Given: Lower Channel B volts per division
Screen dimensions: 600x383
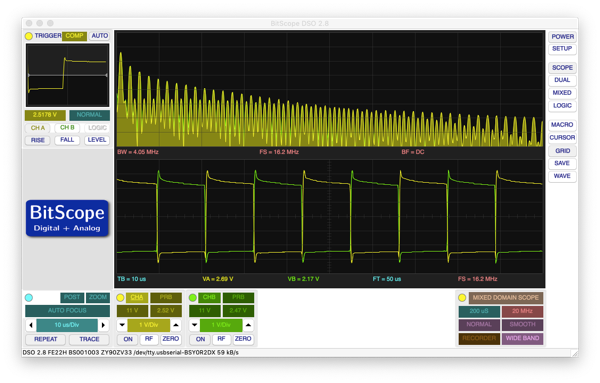Looking at the screenshot, I should (x=194, y=325).
